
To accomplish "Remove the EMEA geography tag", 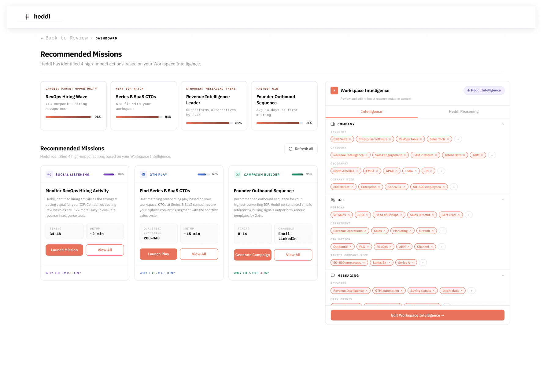I will click(x=377, y=171).
